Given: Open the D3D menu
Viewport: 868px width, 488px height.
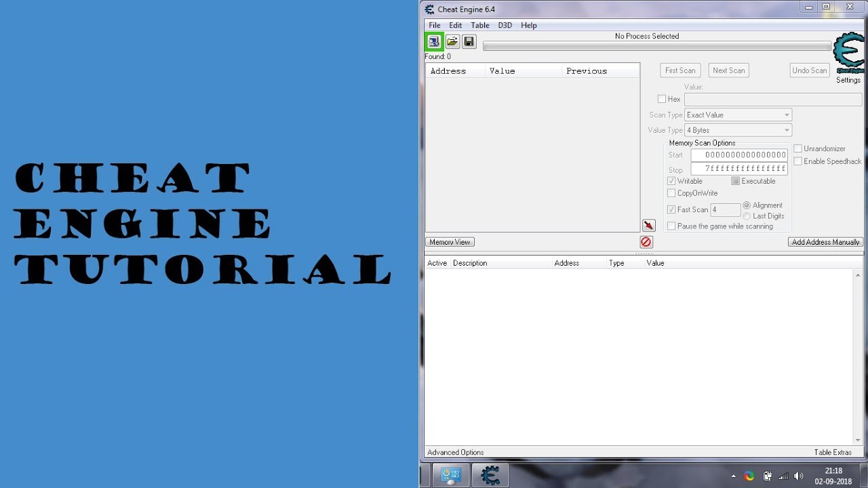Looking at the screenshot, I should (505, 25).
